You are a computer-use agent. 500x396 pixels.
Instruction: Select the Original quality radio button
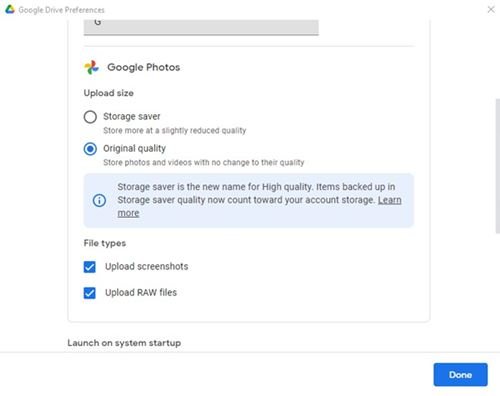pos(90,149)
